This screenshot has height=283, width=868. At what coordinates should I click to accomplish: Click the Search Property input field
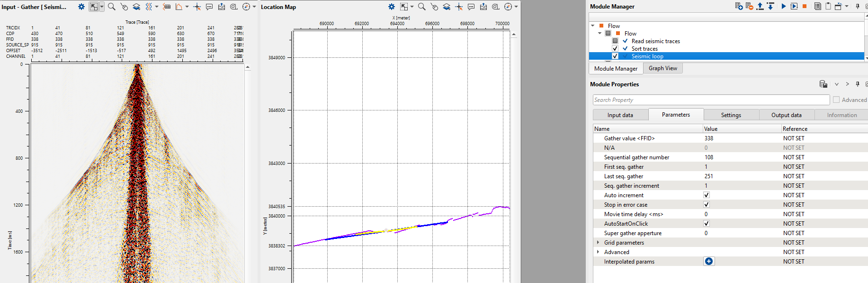tap(710, 100)
